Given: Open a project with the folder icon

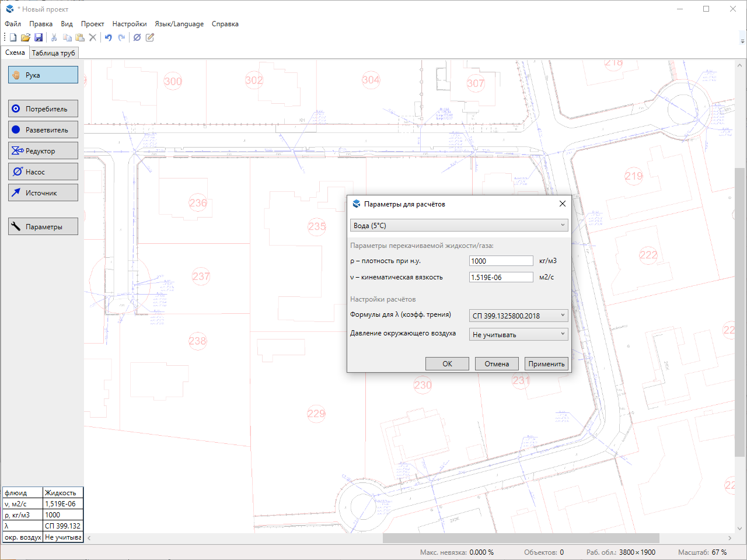Looking at the screenshot, I should (x=26, y=37).
